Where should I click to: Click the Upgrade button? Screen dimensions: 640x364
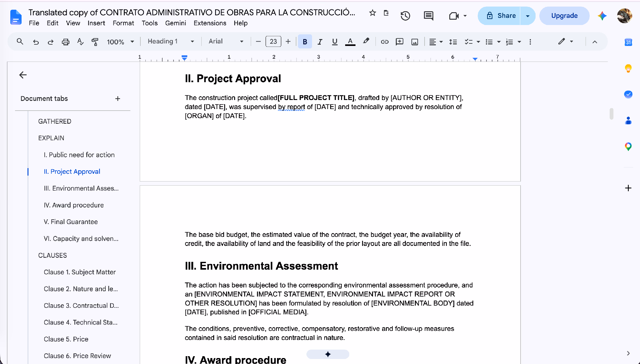[x=564, y=16]
